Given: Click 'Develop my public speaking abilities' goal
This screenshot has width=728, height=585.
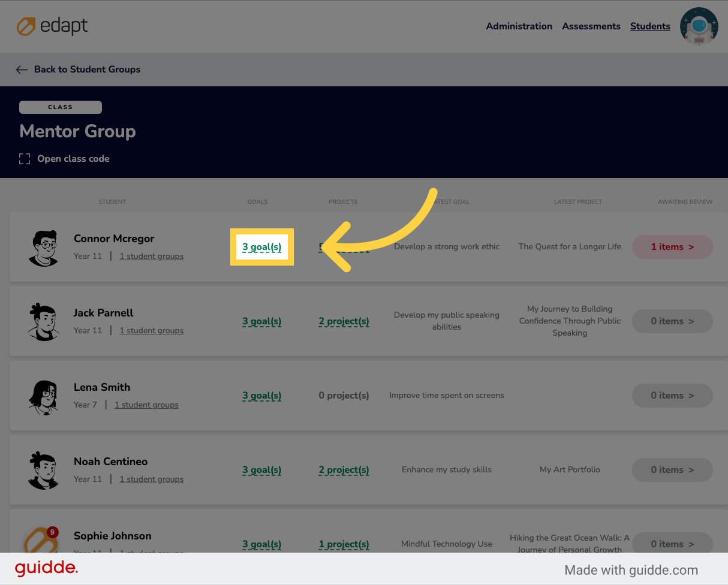Looking at the screenshot, I should tap(447, 321).
